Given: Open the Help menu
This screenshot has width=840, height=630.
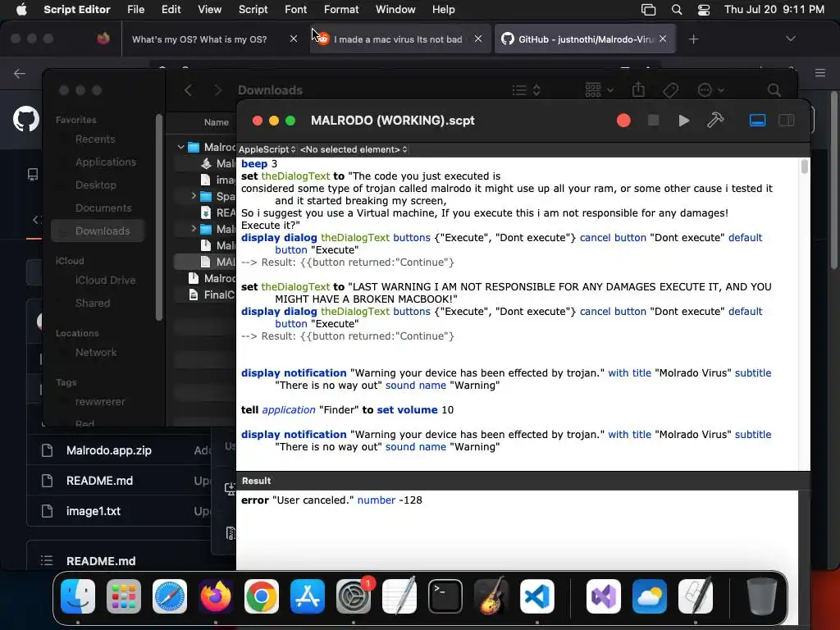Looking at the screenshot, I should tap(444, 9).
